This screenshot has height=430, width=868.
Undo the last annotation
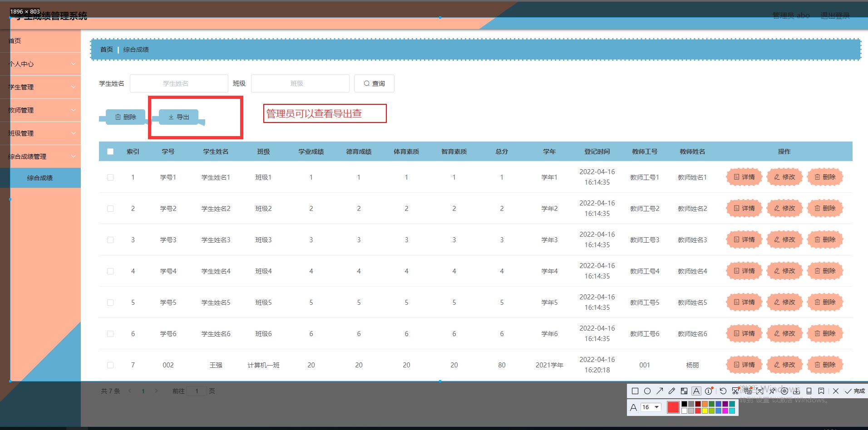pos(723,391)
